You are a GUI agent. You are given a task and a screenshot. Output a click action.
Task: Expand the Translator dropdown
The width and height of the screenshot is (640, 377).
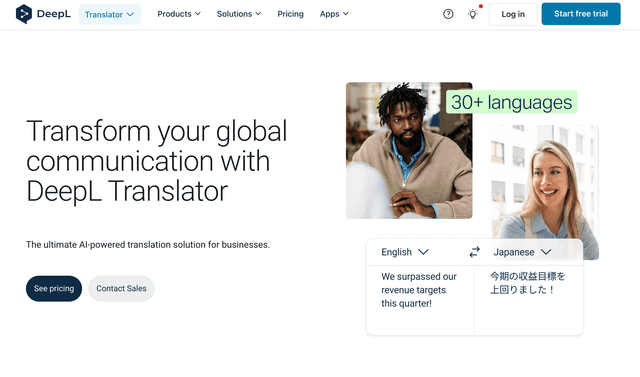coord(110,14)
